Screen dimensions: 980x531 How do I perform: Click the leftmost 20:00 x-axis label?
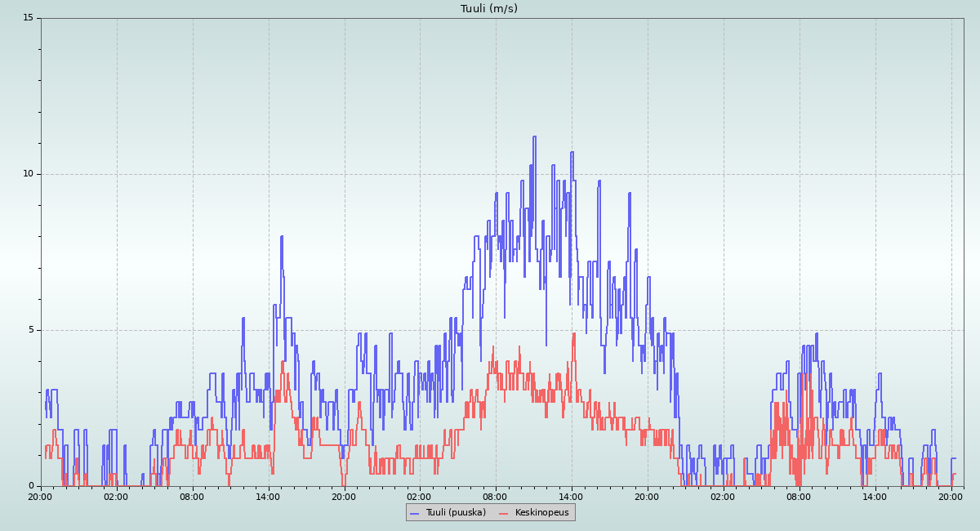click(x=40, y=496)
